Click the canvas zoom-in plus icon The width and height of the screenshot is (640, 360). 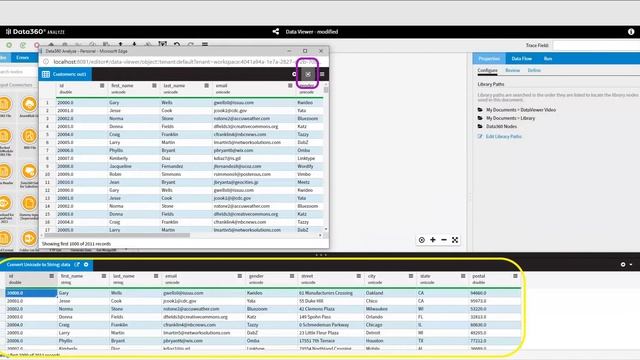433,240
